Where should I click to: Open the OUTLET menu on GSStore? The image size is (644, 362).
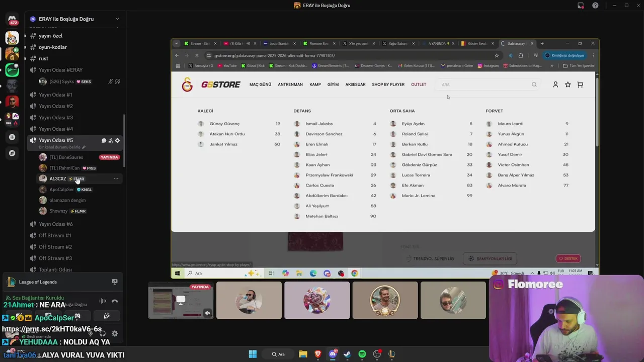tap(419, 84)
